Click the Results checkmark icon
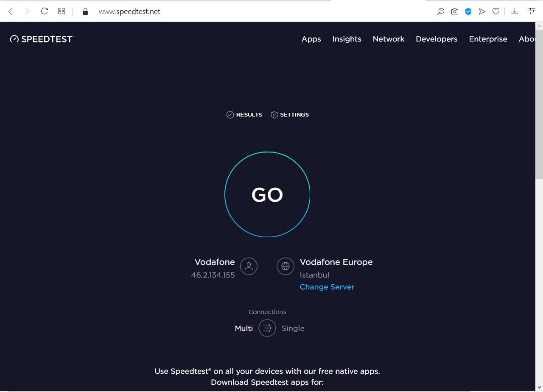The height and width of the screenshot is (392, 543). pyautogui.click(x=230, y=114)
